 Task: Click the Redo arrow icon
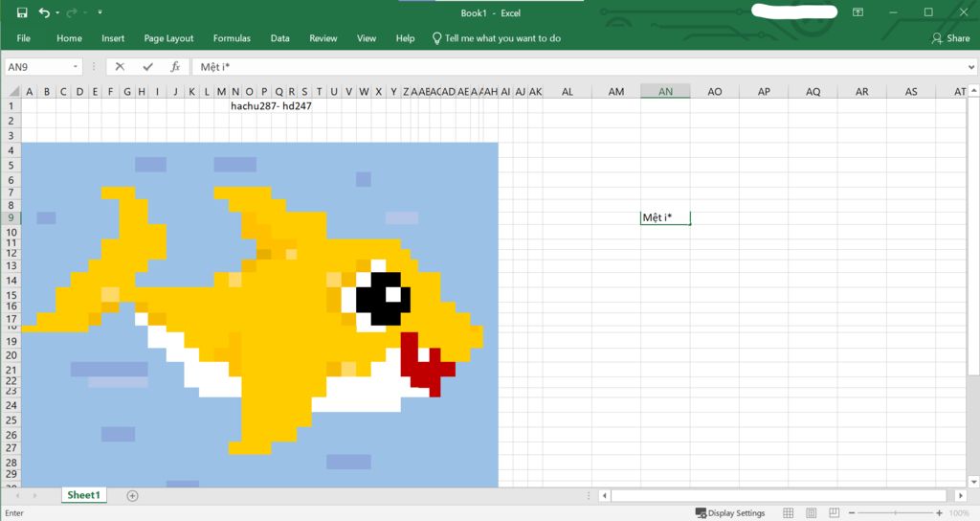[72, 12]
